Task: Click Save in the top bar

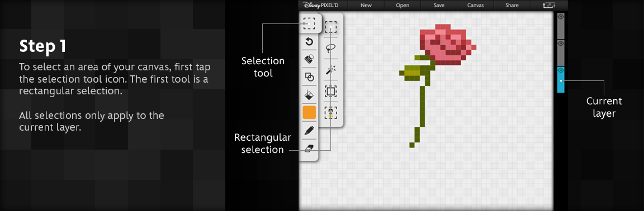Action: (439, 6)
